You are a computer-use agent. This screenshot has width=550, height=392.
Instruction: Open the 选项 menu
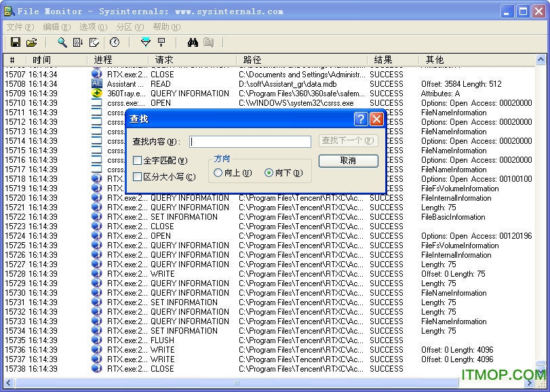(94, 27)
